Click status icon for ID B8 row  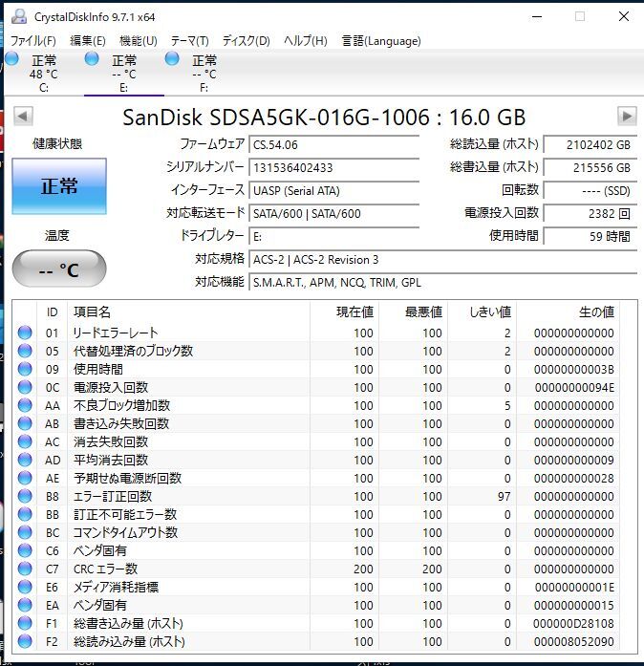pos(25,496)
